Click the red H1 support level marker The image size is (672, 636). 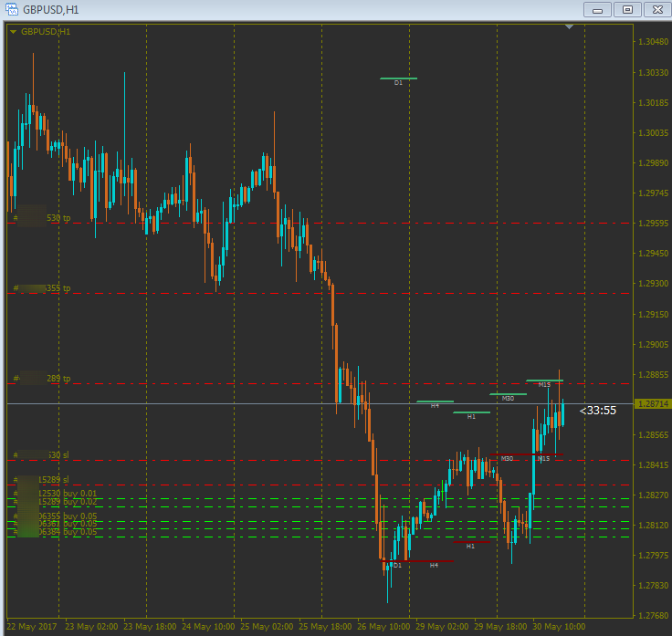pos(471,542)
